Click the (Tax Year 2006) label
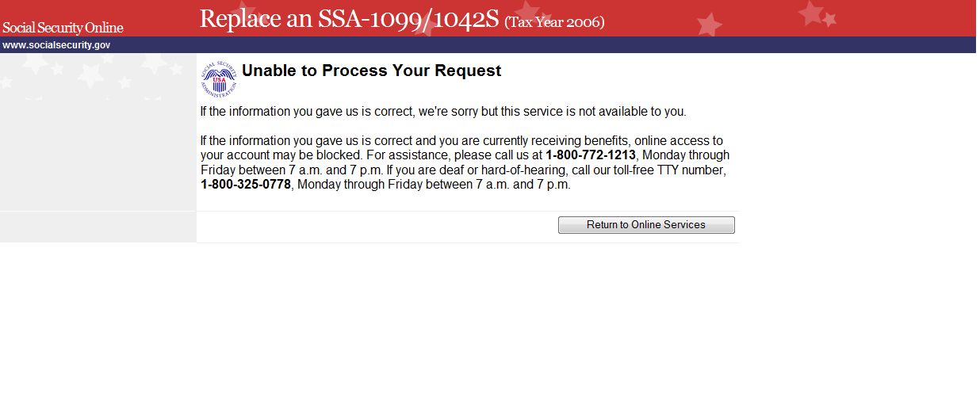This screenshot has height=420, width=980. pos(554,22)
